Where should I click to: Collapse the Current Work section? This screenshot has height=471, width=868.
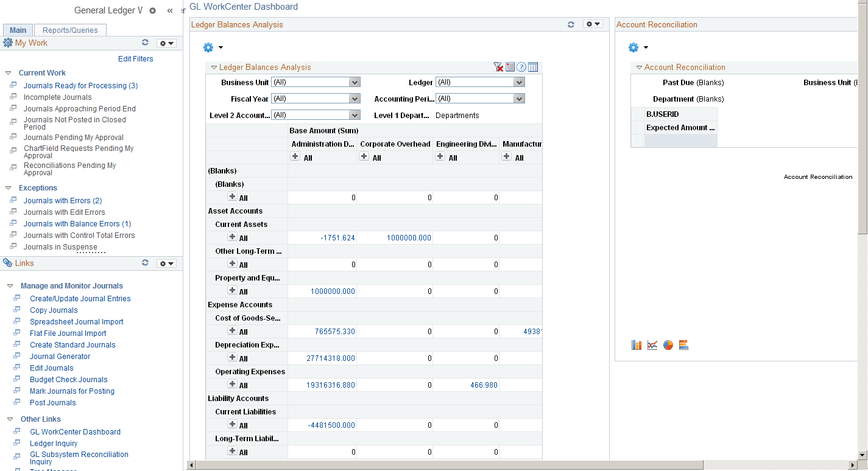(x=9, y=72)
